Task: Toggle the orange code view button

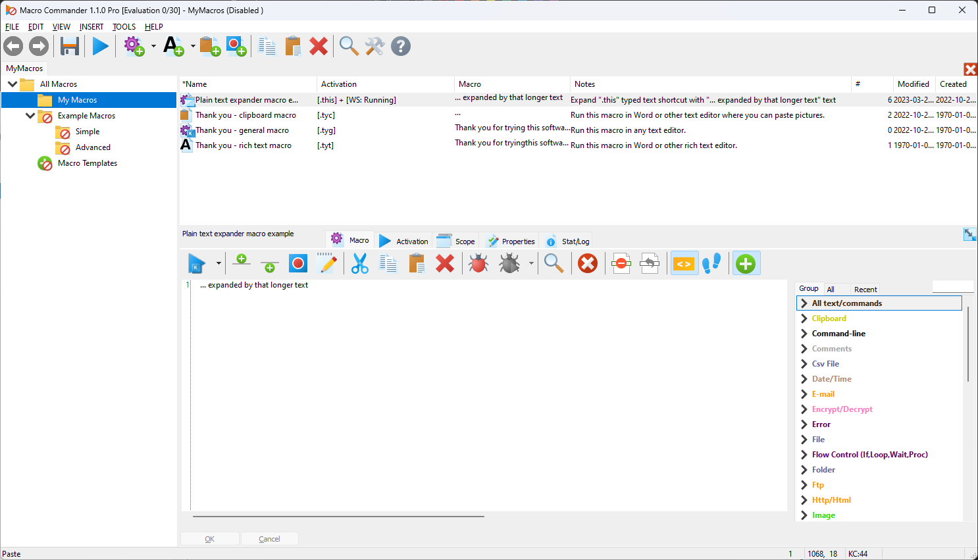Action: 684,264
